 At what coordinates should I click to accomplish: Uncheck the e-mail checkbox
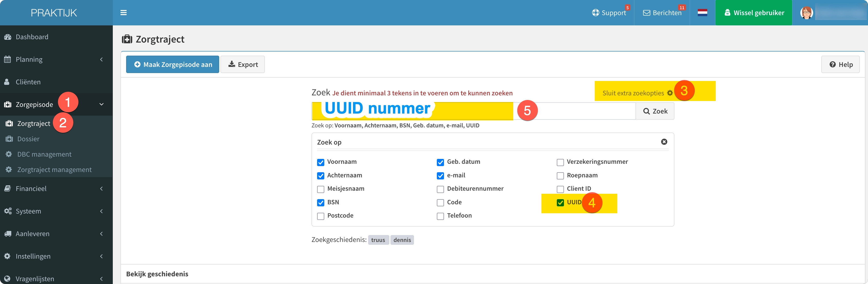click(x=440, y=176)
